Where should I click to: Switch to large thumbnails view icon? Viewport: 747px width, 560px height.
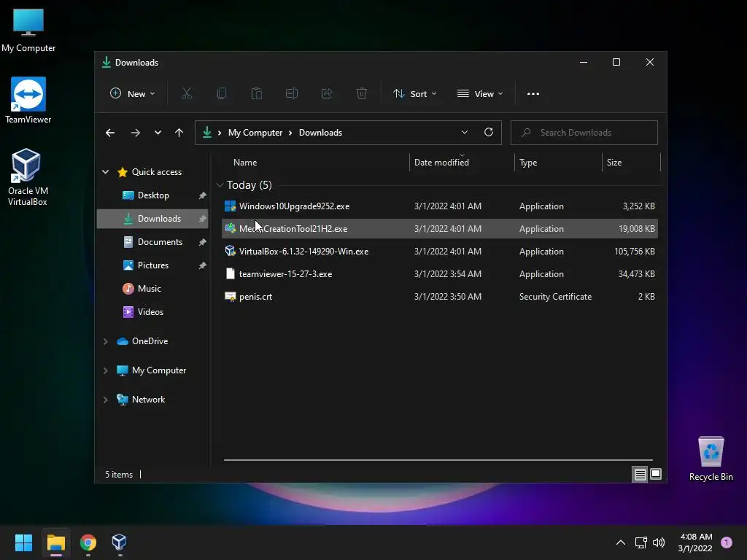point(656,474)
